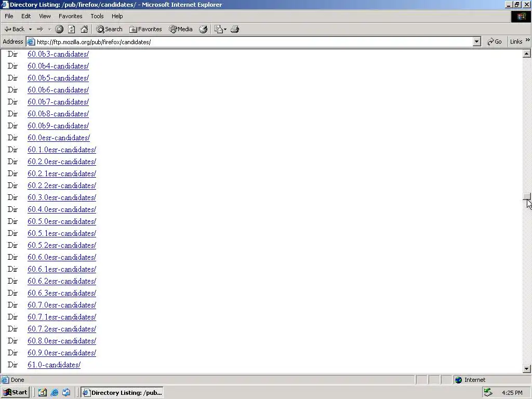
Task: Open the 60.6.1esr-candidates/ link
Action: click(x=62, y=269)
